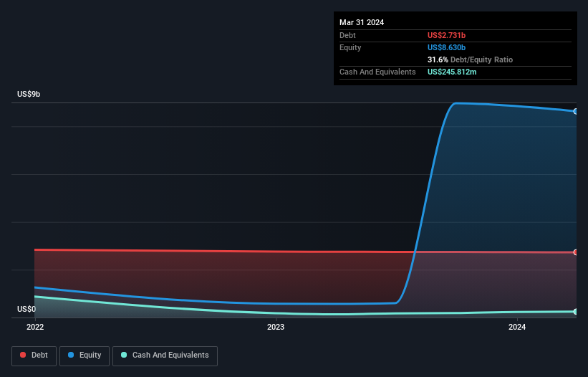The image size is (588, 377).
Task: Click the tooltip Debt row label
Action: 347,35
